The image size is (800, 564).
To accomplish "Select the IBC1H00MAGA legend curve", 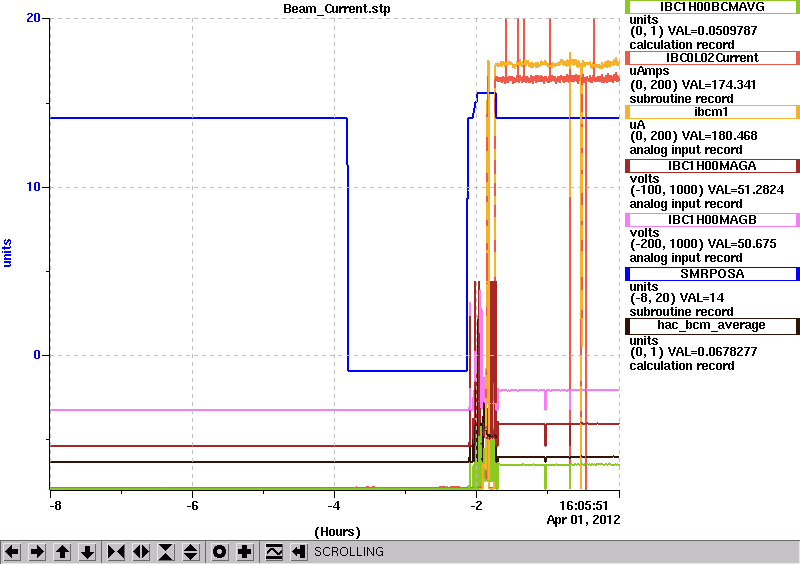I will click(712, 166).
